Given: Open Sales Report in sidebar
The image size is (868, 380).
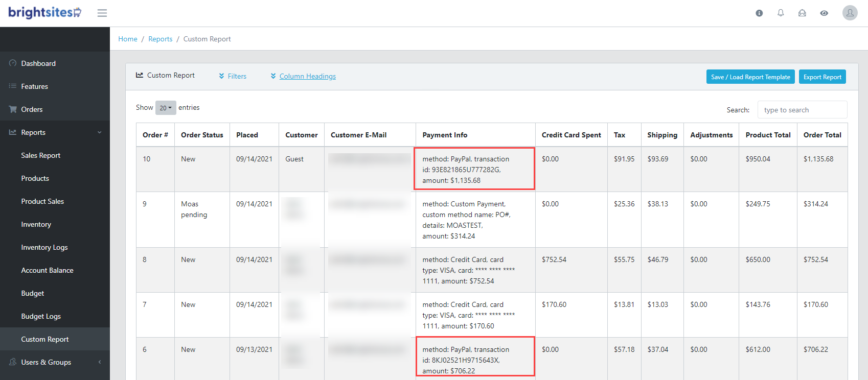Looking at the screenshot, I should coord(41,155).
